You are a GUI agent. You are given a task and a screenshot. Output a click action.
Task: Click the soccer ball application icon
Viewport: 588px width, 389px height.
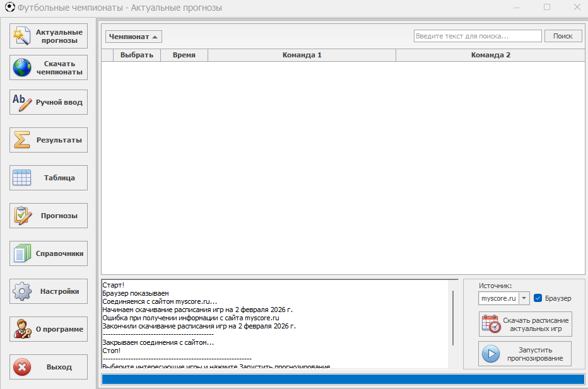(9, 7)
